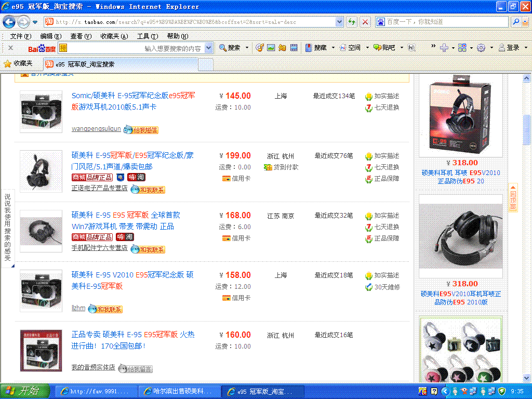Click the Baidu toolbar grid layout icon
This screenshot has width=532, height=399.
pyautogui.click(x=462, y=48)
